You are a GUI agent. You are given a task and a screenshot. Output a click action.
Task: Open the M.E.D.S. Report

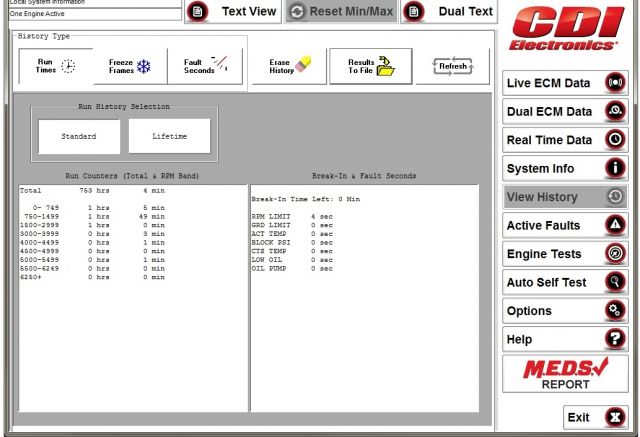tap(565, 374)
